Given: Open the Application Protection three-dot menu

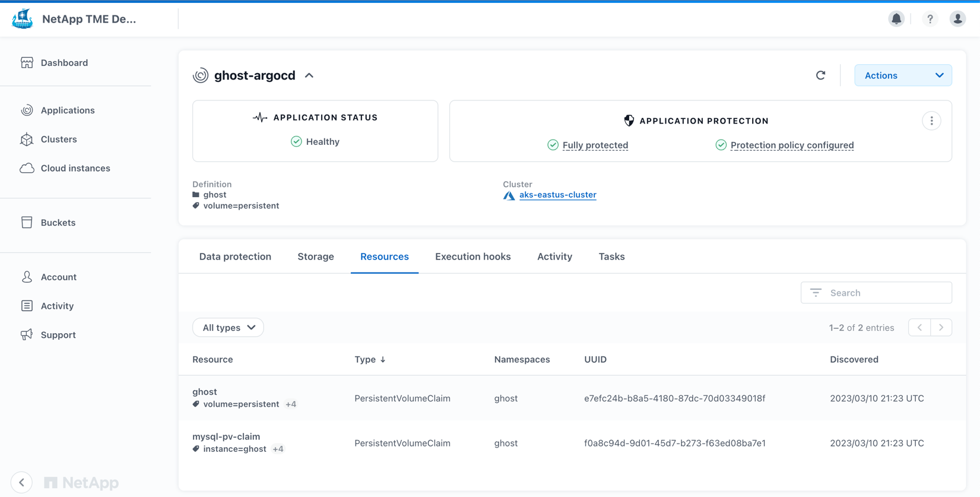Looking at the screenshot, I should point(931,121).
